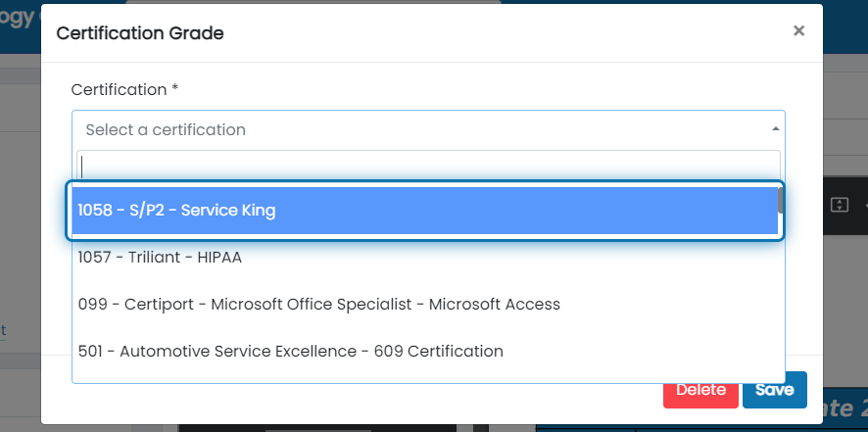Click the certification search input field
Screen dimensions: 868x432
[428, 166]
